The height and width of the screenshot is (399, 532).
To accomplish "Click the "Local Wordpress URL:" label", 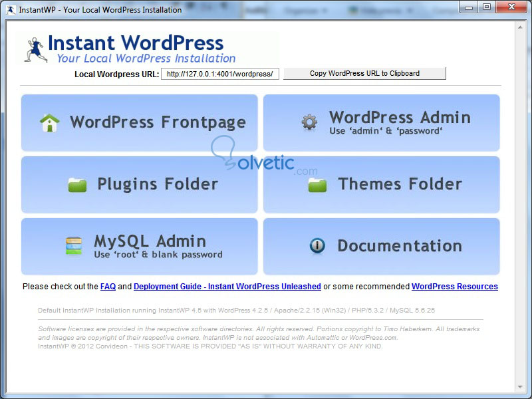I will pos(117,74).
